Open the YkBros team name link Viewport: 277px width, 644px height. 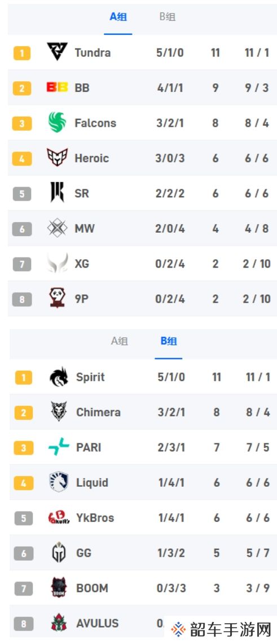coord(95,517)
